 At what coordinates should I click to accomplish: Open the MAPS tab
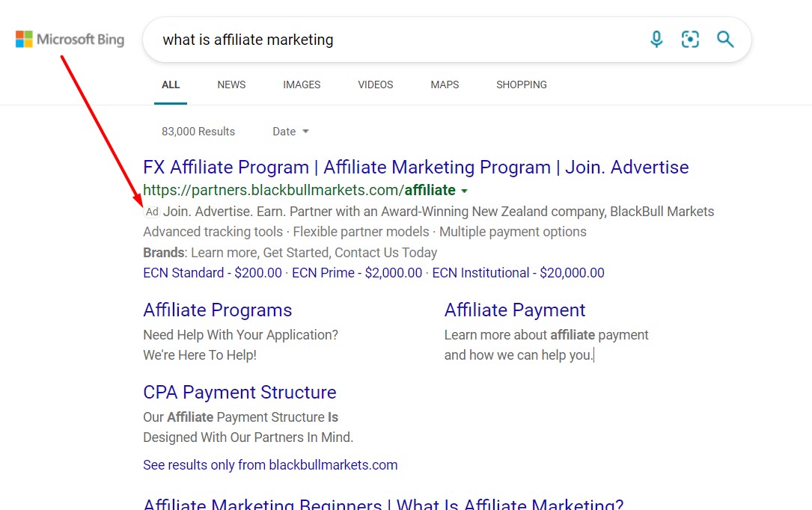[x=445, y=85]
